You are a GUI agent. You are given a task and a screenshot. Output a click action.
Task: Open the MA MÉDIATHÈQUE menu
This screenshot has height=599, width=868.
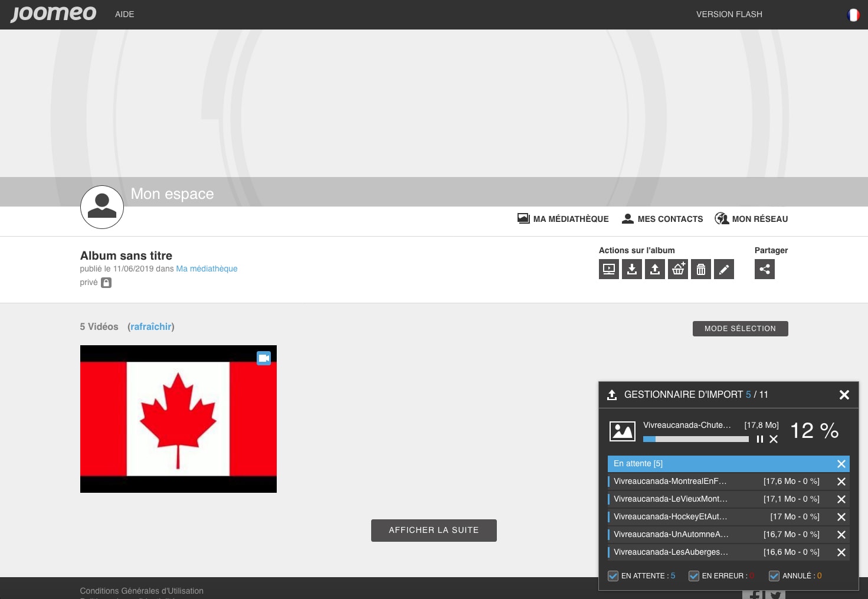tap(563, 219)
